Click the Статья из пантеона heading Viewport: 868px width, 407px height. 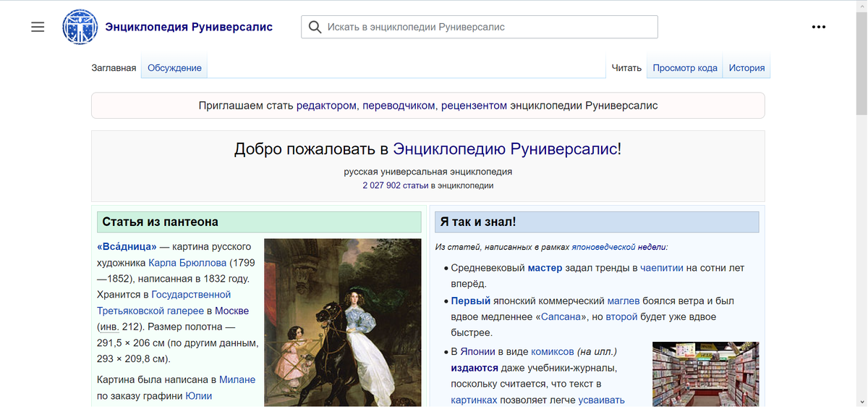click(259, 222)
